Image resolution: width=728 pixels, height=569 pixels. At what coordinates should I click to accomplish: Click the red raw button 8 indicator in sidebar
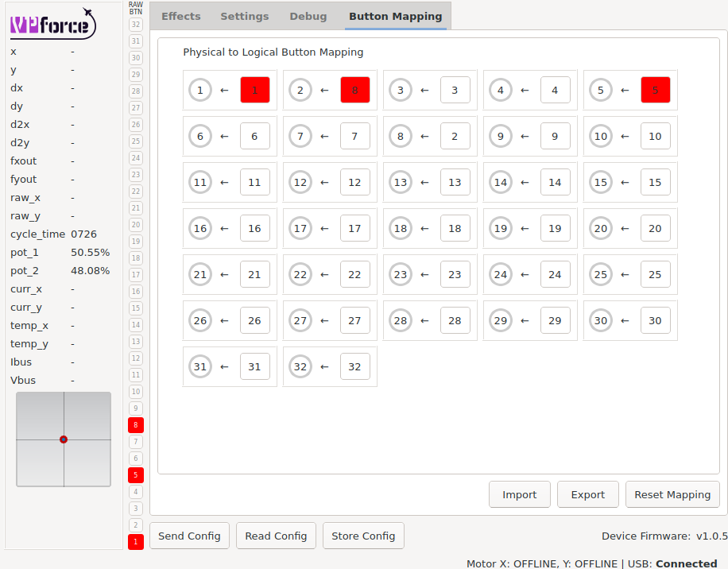(x=135, y=425)
